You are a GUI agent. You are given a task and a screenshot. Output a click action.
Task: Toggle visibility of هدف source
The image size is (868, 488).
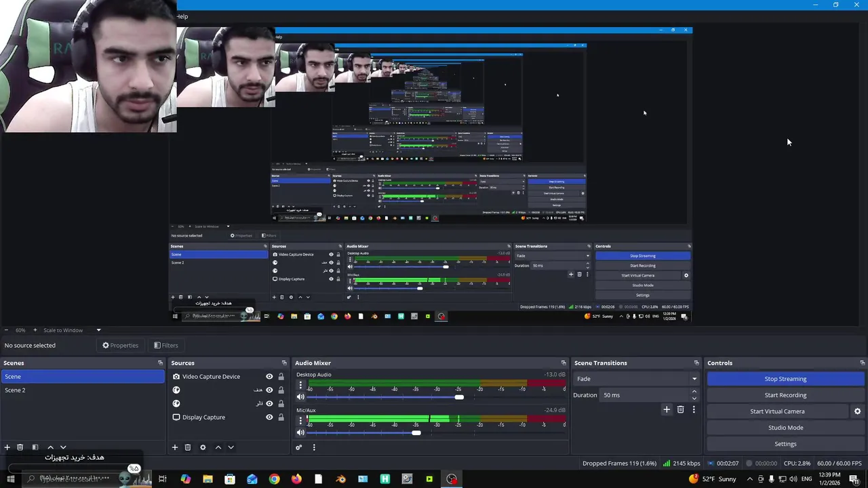coord(269,390)
